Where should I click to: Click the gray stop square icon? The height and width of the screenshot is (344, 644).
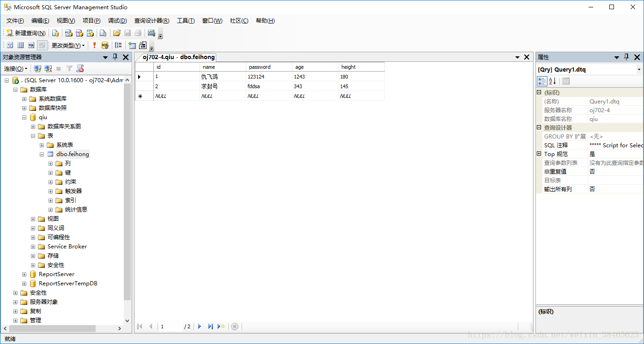click(59, 68)
